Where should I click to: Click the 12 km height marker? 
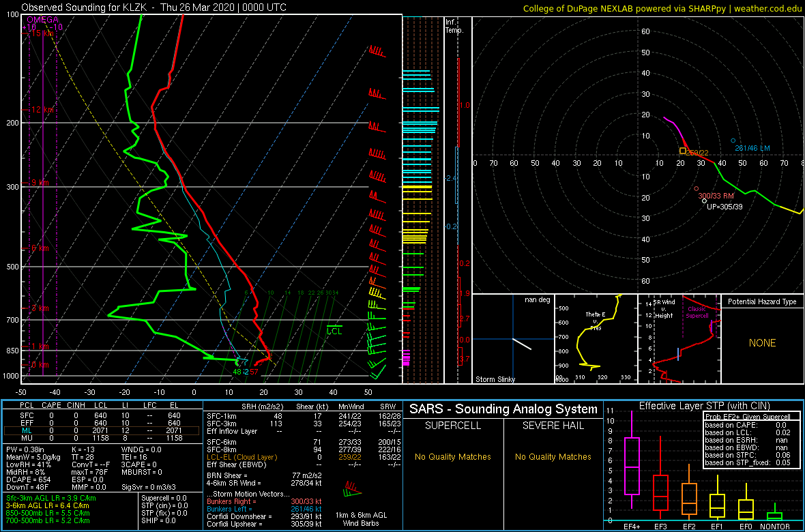(x=42, y=110)
